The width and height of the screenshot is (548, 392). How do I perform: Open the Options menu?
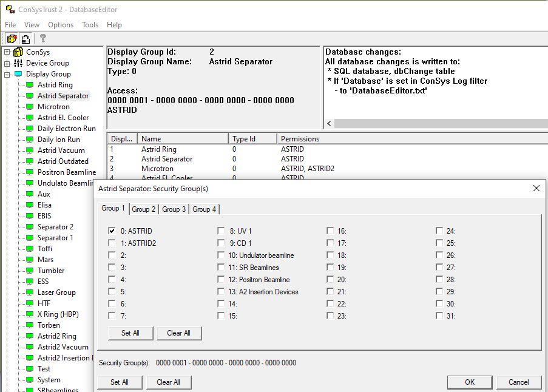pyautogui.click(x=61, y=25)
